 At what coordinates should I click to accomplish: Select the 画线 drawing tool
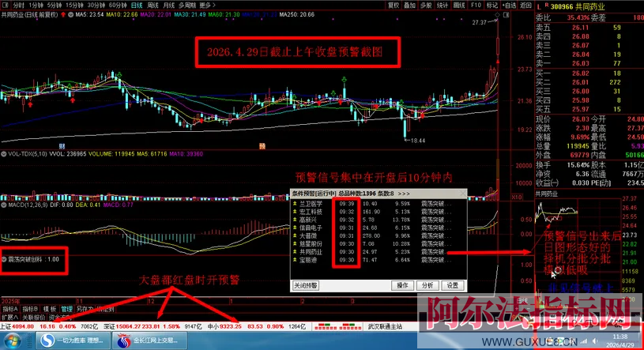[459, 6]
